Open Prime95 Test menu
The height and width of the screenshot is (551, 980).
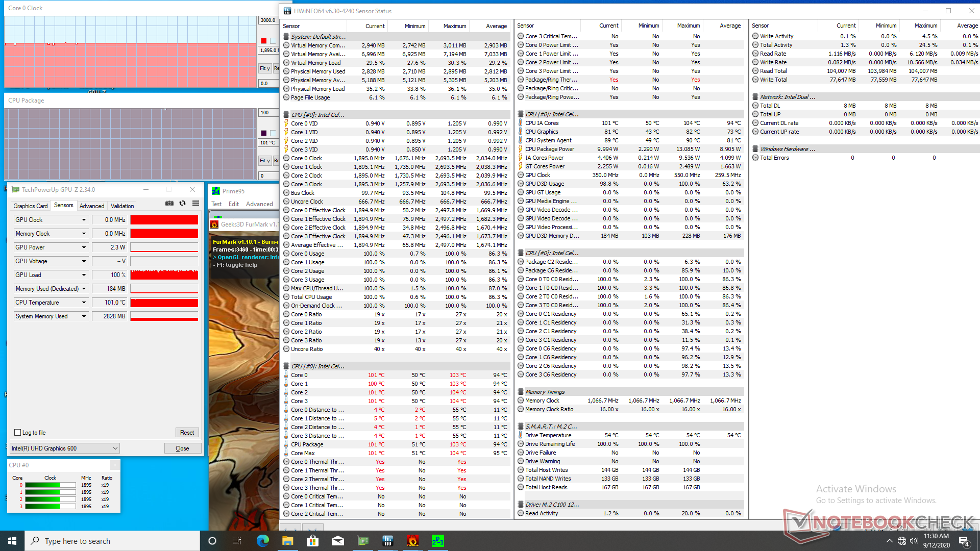tap(216, 204)
